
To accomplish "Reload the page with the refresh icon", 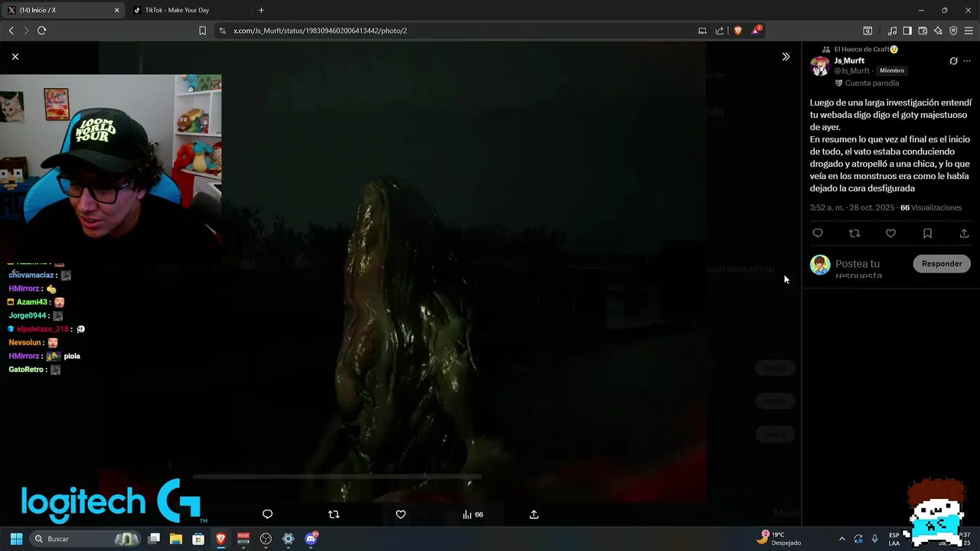I will pyautogui.click(x=41, y=31).
